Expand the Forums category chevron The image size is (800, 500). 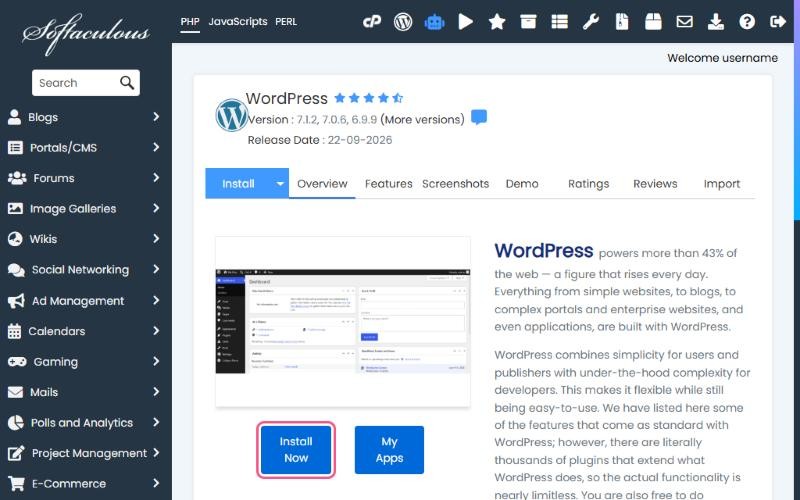click(156, 178)
